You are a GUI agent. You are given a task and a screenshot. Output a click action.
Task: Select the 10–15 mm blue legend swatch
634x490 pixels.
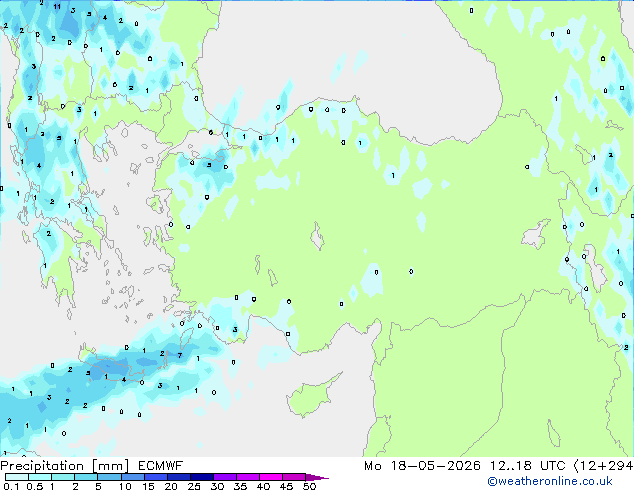tap(132, 477)
